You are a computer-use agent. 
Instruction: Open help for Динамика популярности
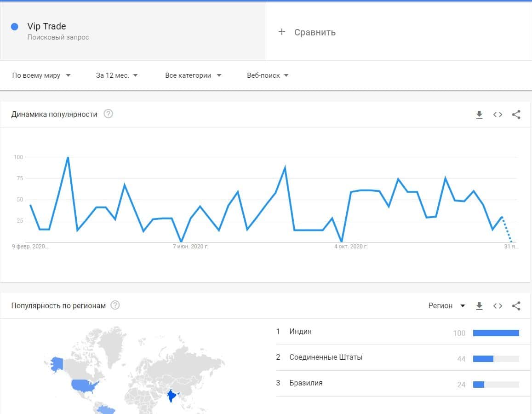click(108, 114)
